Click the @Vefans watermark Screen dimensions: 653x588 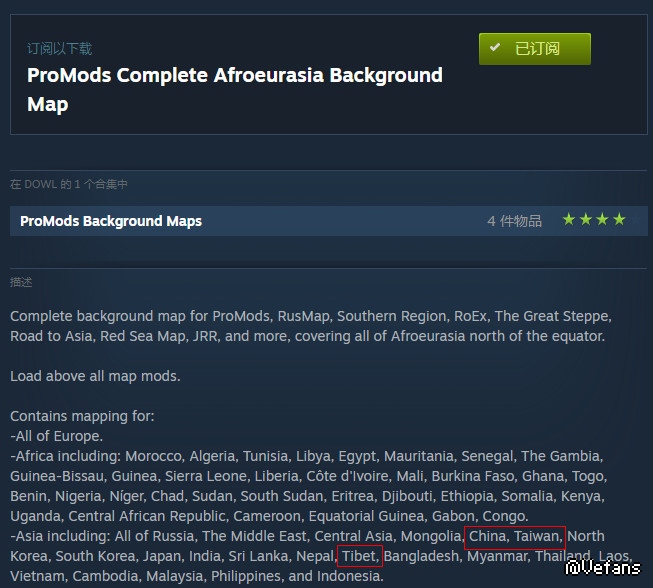(x=603, y=568)
